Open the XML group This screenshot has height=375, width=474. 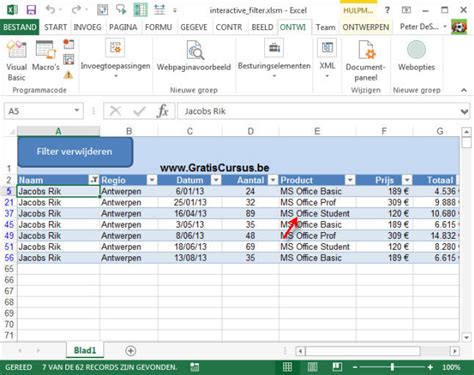(327, 58)
